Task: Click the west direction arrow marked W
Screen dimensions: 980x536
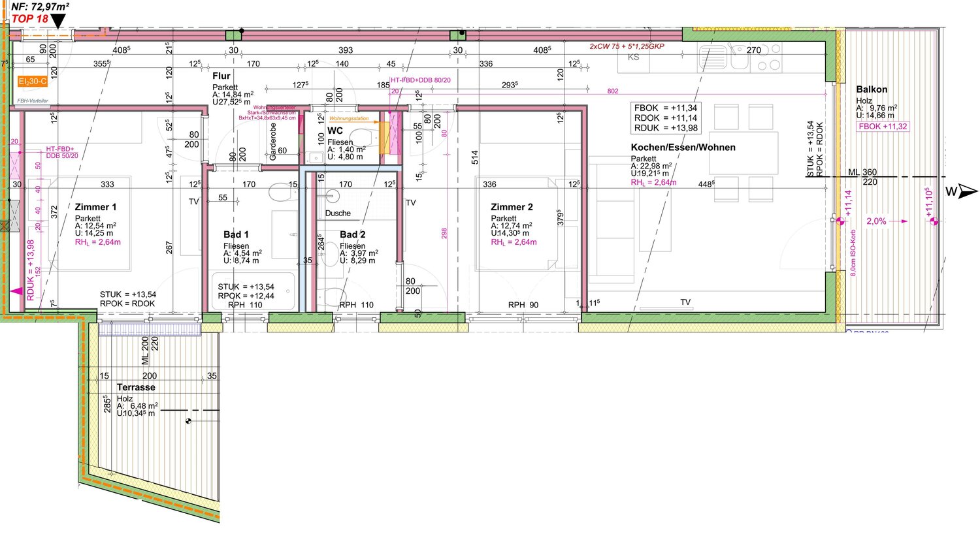Action: pos(968,191)
